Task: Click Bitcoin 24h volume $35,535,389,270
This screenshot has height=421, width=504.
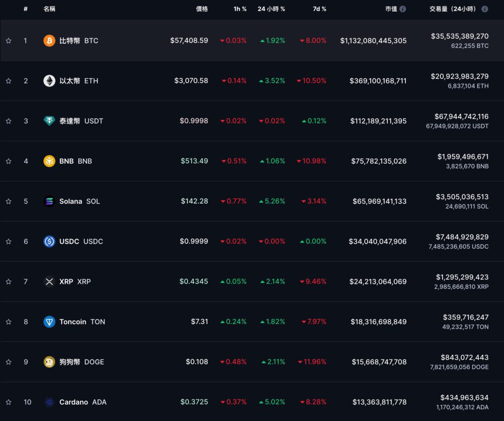Action: [460, 36]
